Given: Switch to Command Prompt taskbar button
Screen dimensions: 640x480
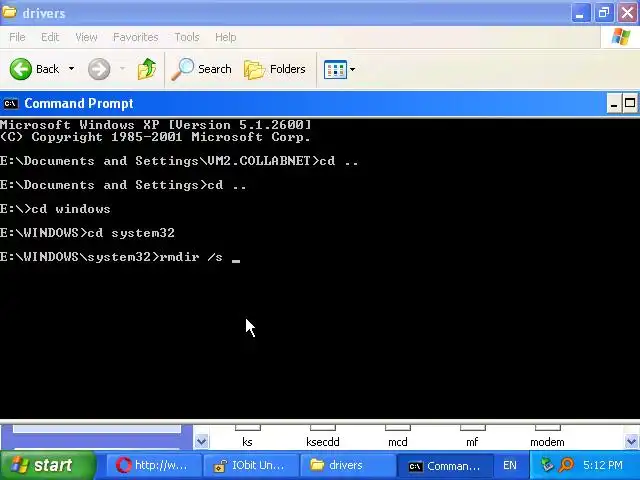Looking at the screenshot, I should click(x=445, y=466).
